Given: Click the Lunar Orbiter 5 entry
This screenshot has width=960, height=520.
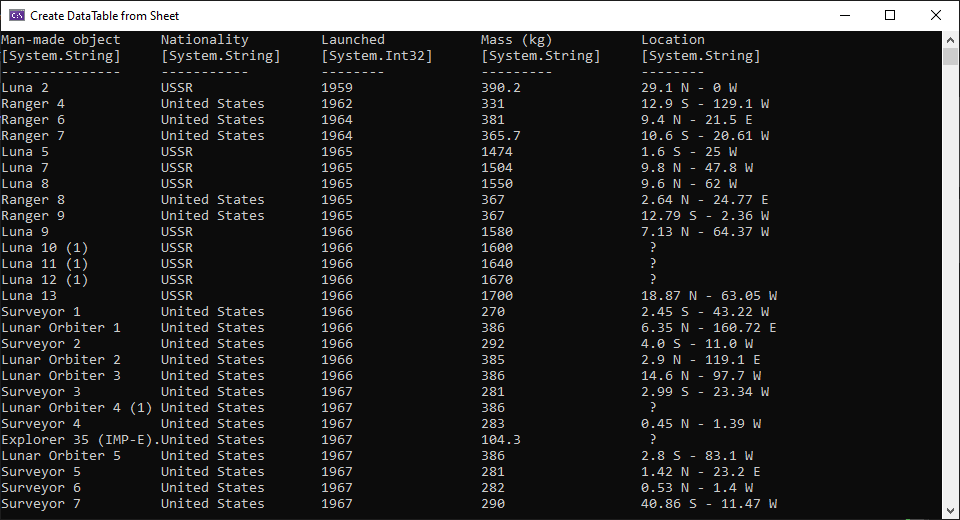Looking at the screenshot, I should pos(61,456).
